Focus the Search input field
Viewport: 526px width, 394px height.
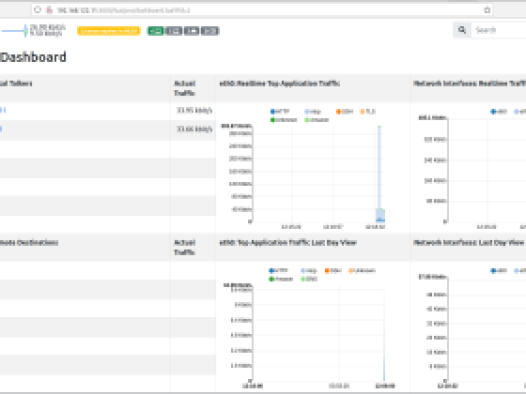click(498, 30)
